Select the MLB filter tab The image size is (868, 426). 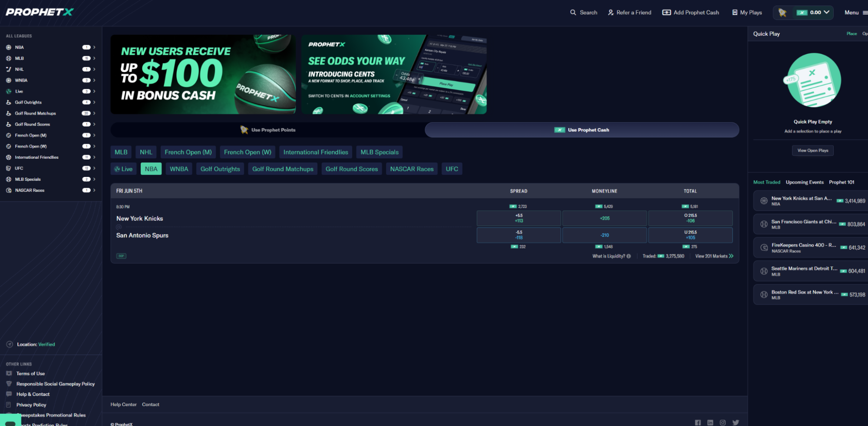tap(121, 152)
